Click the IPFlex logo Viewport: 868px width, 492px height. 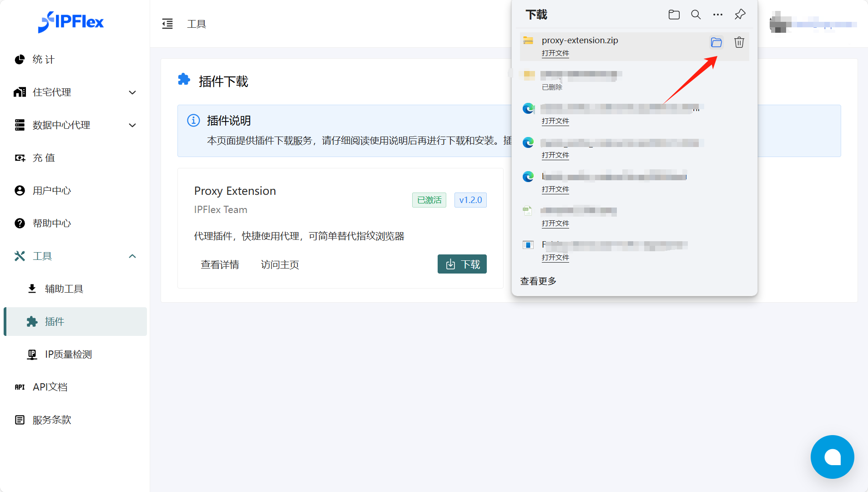pos(71,22)
